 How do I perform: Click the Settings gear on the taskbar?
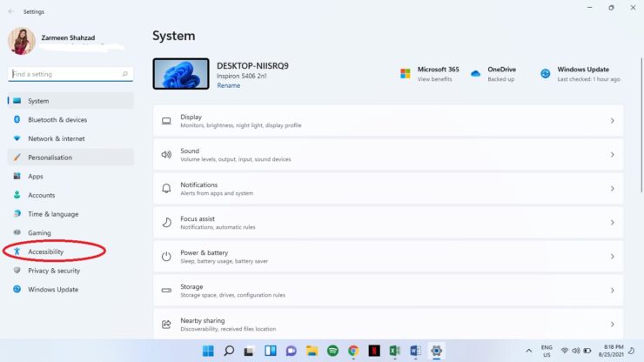(436, 351)
